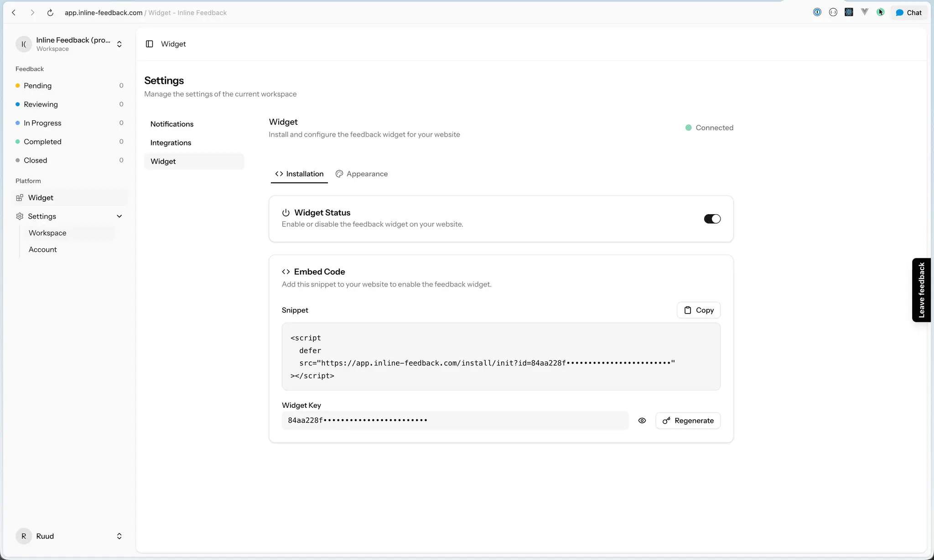The height and width of the screenshot is (560, 934).
Task: Click the green cursor extension icon
Action: [x=880, y=12]
